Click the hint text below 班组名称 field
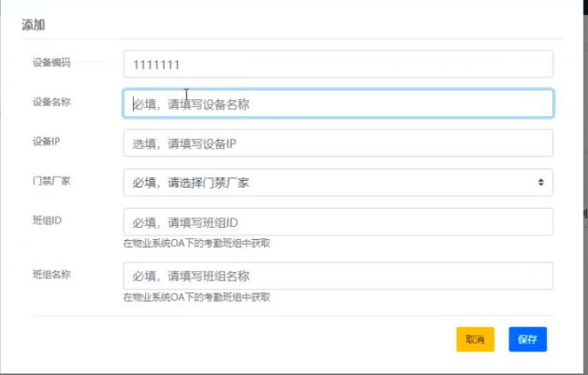The height and width of the screenshot is (375, 588). pyautogui.click(x=197, y=297)
